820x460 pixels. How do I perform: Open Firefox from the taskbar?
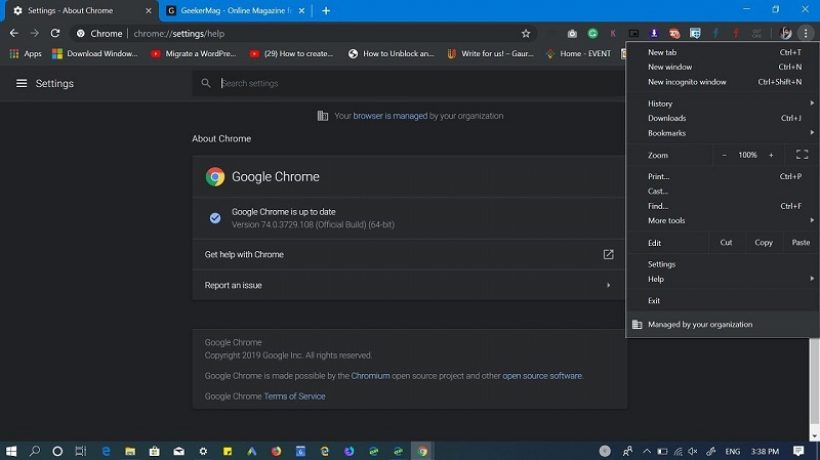coord(276,451)
